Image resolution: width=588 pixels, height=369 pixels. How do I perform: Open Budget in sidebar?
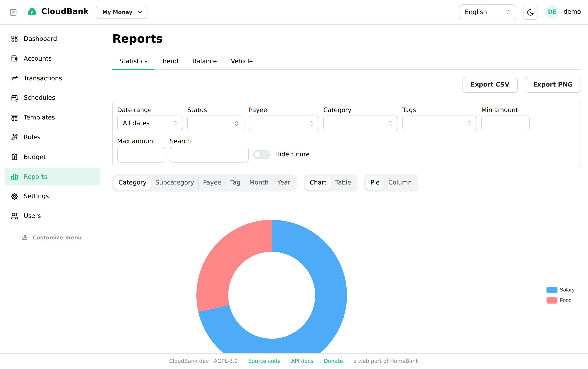point(52,157)
